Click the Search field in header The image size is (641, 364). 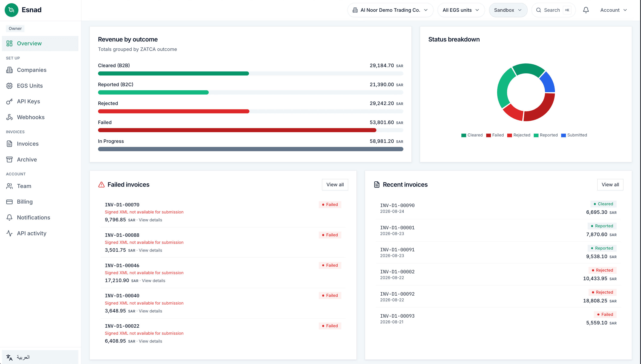(553, 10)
